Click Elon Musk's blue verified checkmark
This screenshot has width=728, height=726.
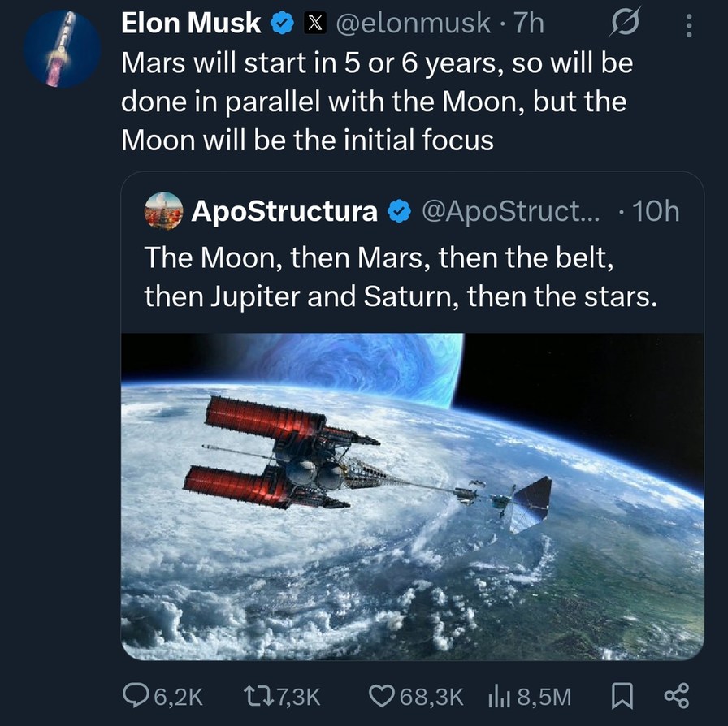280,23
